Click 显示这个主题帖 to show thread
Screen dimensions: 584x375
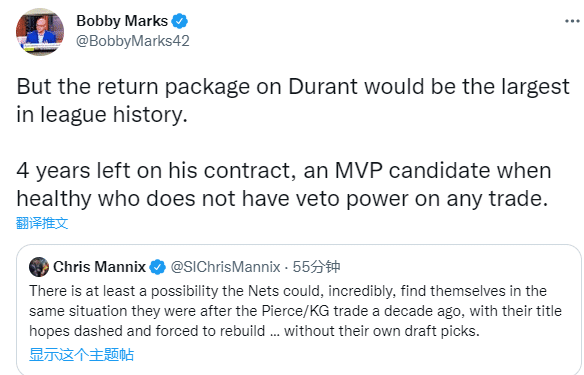click(x=81, y=355)
